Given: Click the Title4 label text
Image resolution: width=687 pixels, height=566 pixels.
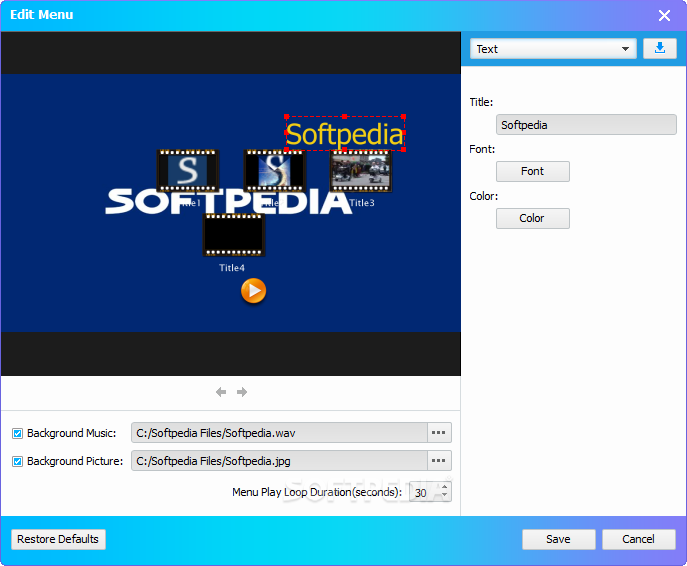Looking at the screenshot, I should coord(232,268).
